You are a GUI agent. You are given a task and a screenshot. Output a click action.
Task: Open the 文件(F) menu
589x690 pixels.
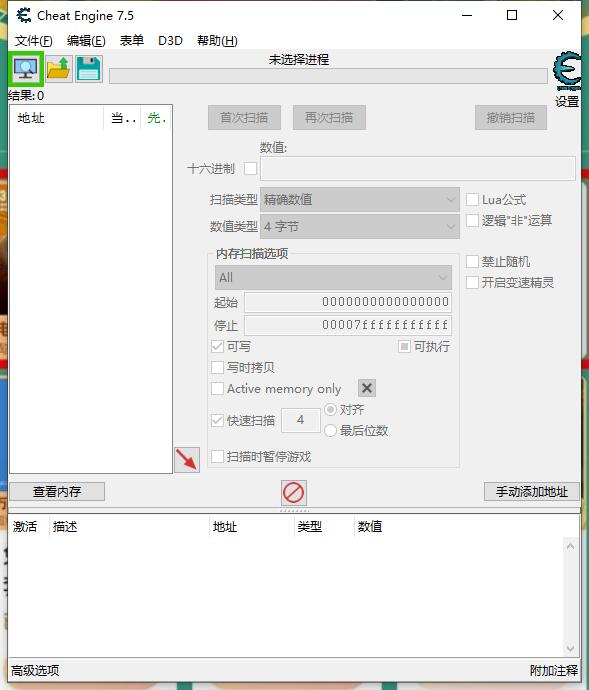tap(33, 40)
